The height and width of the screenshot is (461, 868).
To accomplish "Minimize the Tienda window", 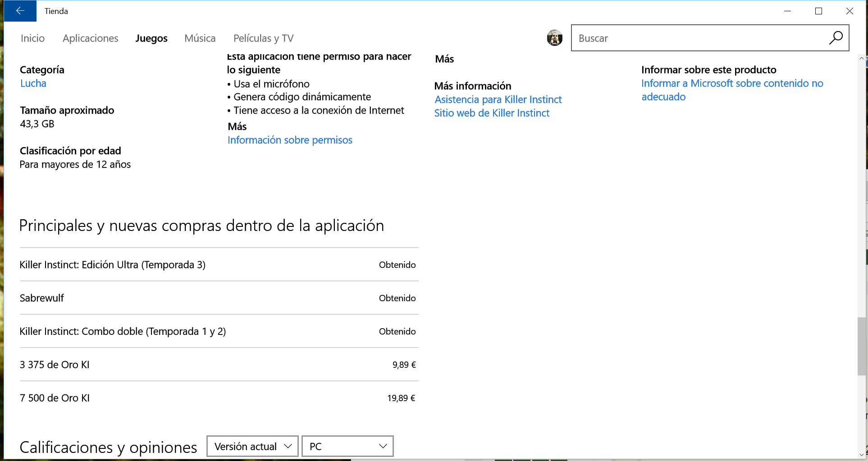I will point(787,11).
